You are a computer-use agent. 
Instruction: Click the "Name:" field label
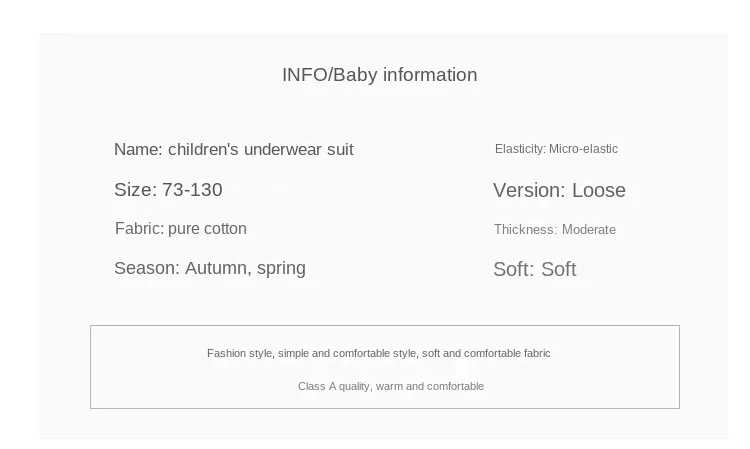click(138, 150)
